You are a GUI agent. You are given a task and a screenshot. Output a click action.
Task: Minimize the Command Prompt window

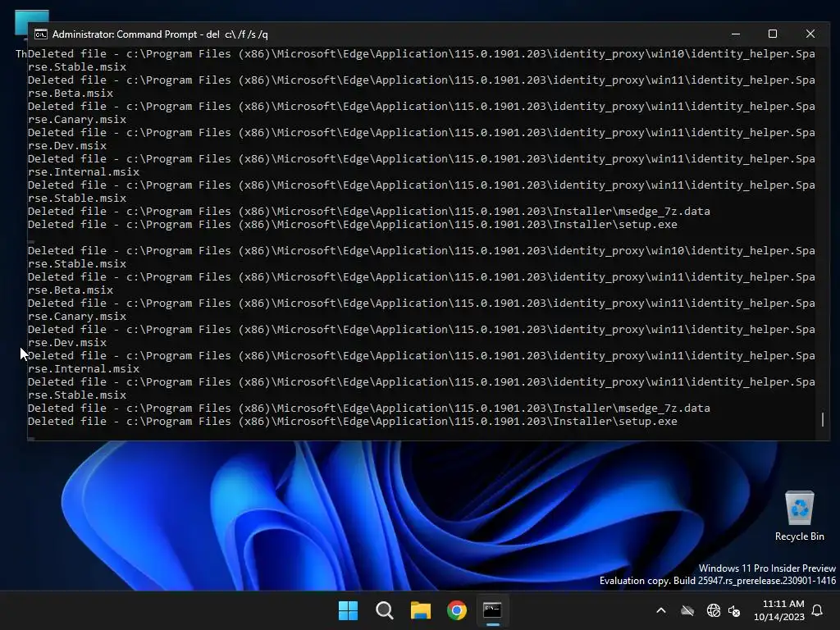pos(736,34)
